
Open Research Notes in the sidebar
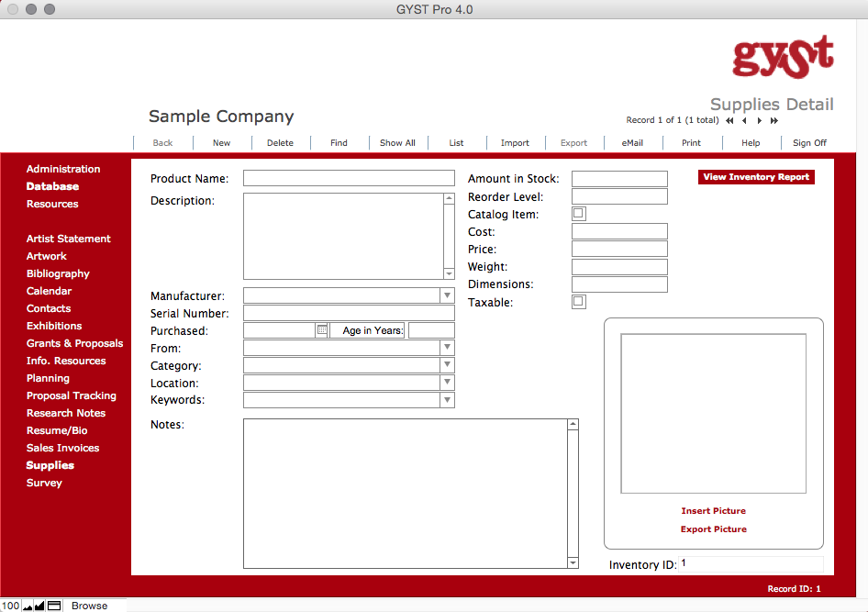[66, 413]
